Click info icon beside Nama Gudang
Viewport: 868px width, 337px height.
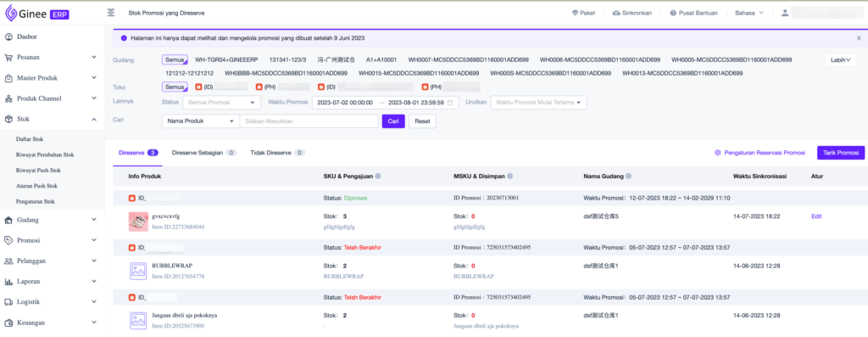(x=629, y=177)
